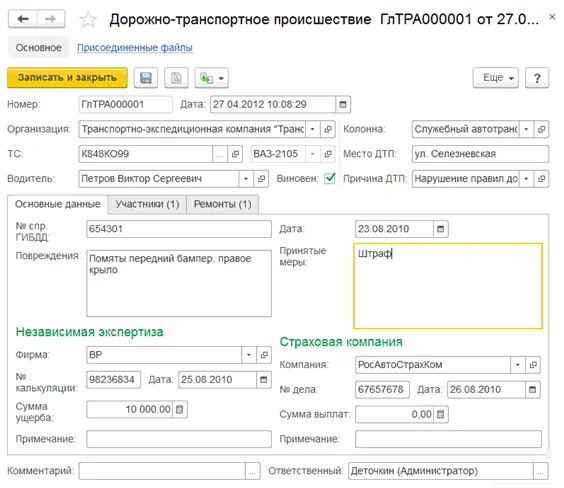The height and width of the screenshot is (488, 564).
Task: Add document to favorites with star icon
Action: coord(88,19)
